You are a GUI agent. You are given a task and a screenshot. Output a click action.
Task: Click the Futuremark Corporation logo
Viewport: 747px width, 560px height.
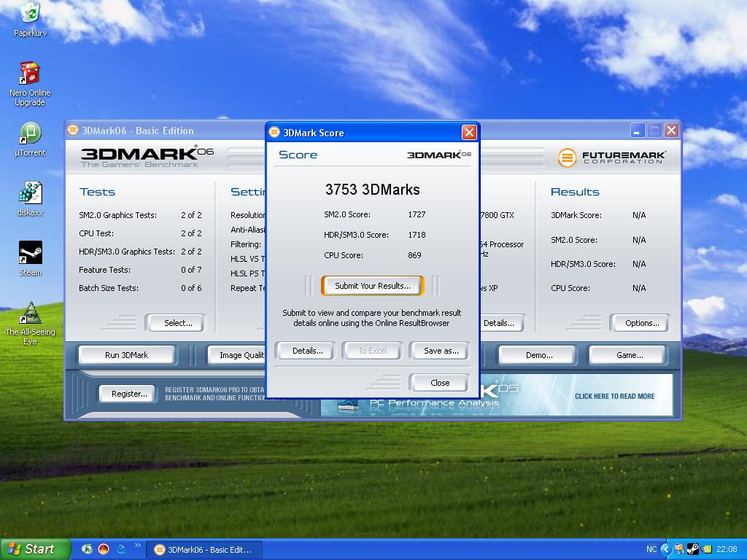tap(612, 157)
